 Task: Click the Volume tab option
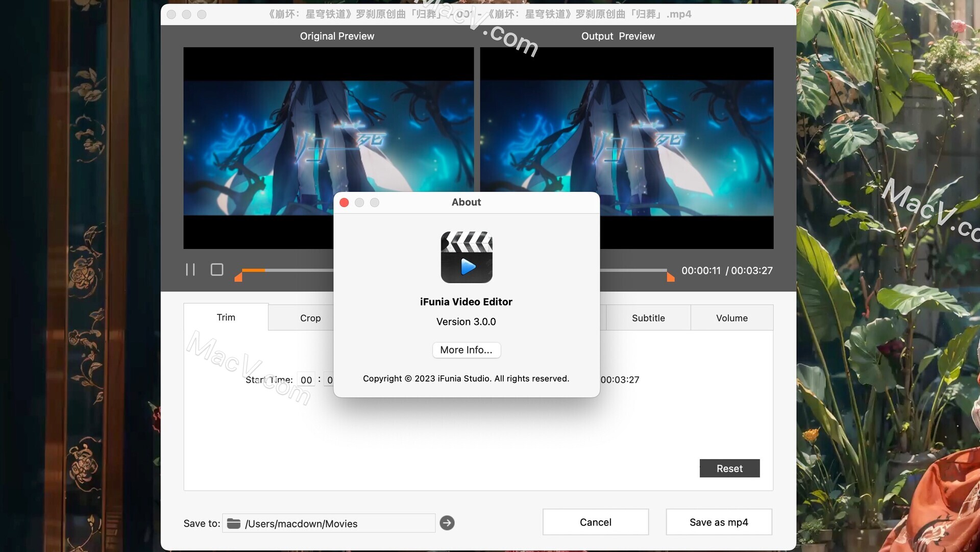[731, 317]
